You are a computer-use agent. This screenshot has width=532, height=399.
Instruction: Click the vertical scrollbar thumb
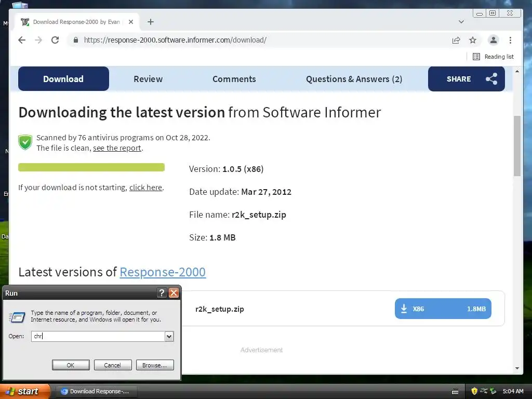tap(517, 146)
